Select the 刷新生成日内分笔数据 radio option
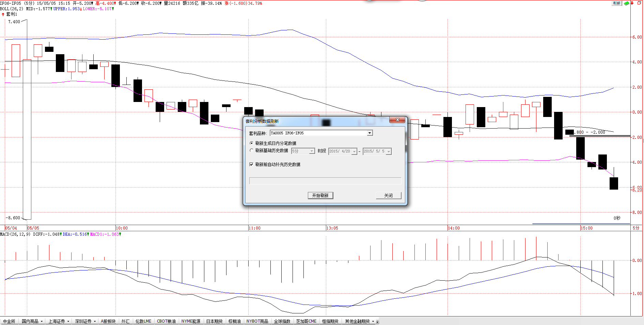 (252, 143)
